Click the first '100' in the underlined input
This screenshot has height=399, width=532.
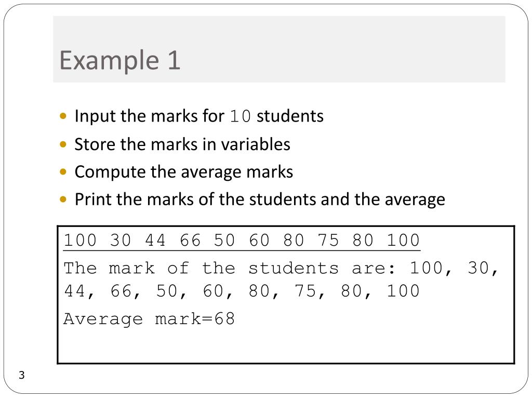pos(80,240)
